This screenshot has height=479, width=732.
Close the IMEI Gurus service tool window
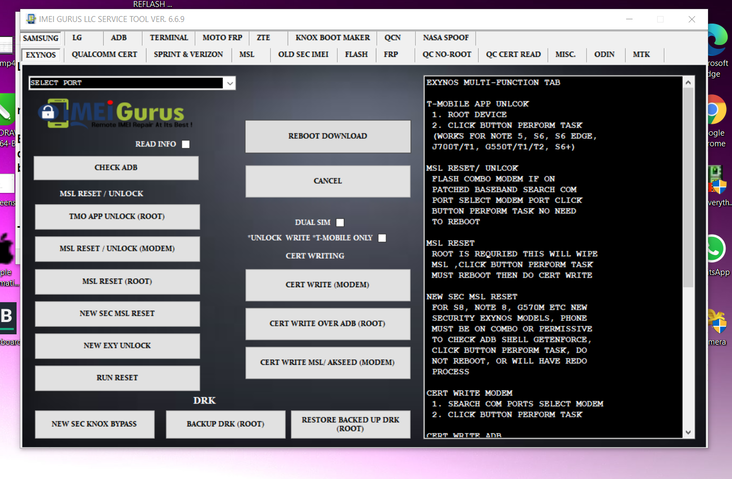pos(692,19)
